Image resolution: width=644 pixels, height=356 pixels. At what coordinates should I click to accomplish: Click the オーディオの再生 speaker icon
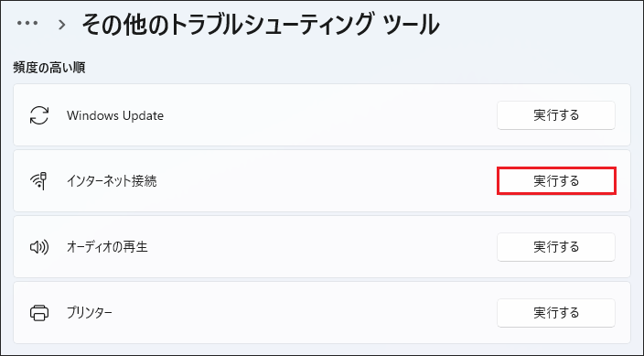pyautogui.click(x=39, y=247)
